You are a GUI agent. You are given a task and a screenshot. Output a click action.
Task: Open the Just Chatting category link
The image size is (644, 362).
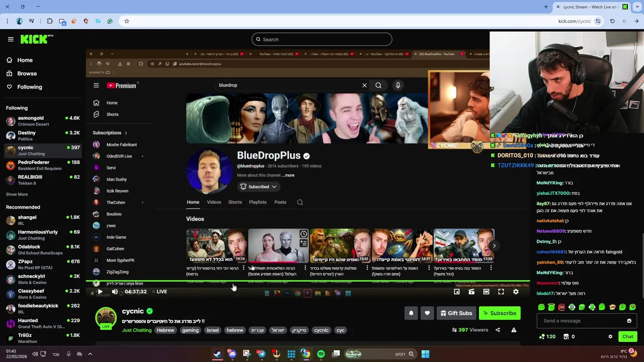point(136,330)
